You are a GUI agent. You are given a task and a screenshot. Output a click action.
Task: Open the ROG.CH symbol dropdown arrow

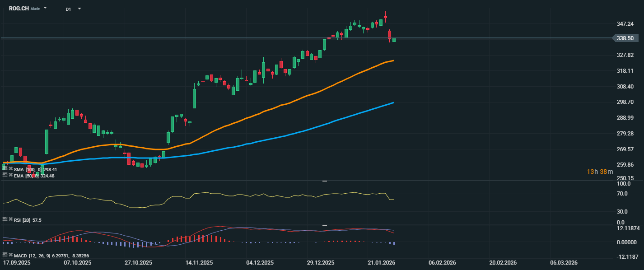[45, 9]
